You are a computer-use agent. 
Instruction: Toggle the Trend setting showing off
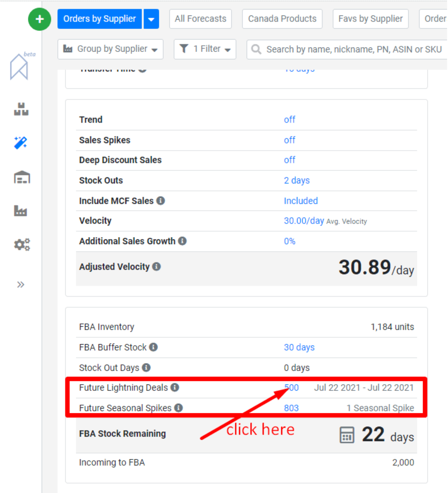pos(289,120)
